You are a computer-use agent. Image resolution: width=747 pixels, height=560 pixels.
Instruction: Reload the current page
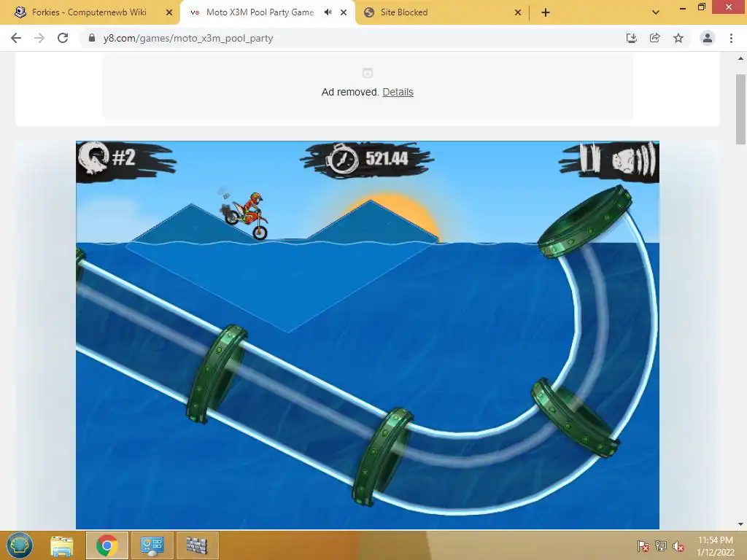pyautogui.click(x=63, y=38)
